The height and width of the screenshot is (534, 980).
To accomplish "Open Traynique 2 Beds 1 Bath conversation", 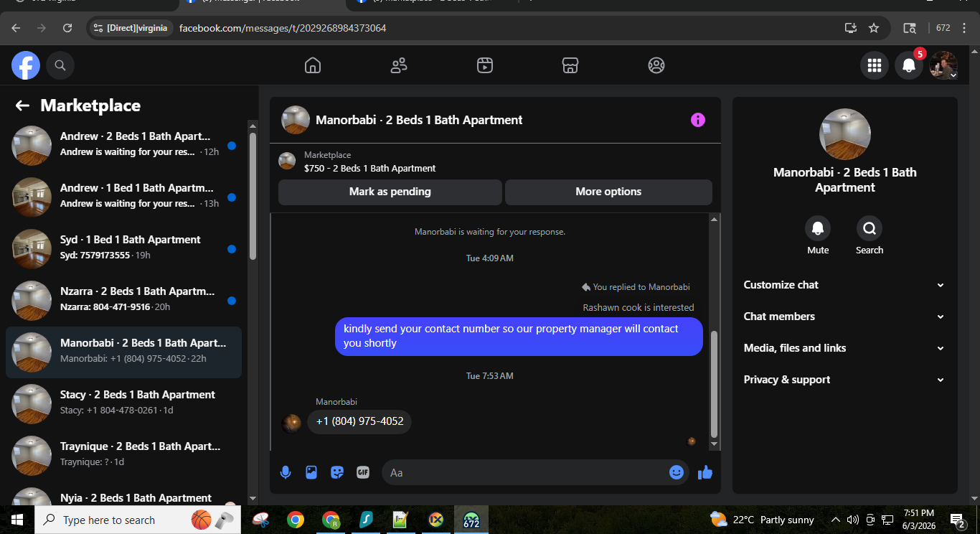I will [x=123, y=456].
